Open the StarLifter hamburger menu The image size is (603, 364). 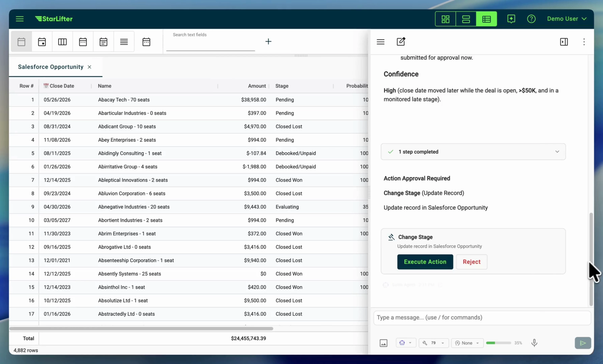tap(20, 19)
